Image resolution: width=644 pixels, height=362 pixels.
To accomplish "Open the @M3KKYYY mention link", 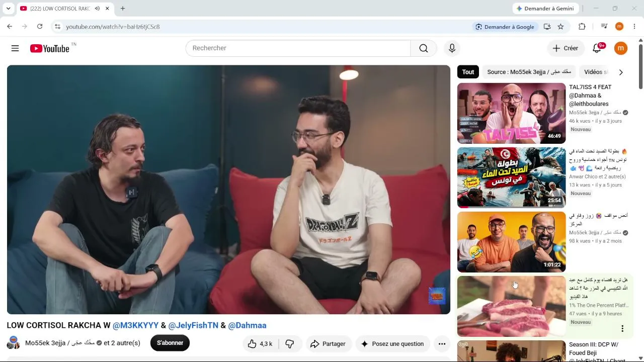I will (135, 325).
